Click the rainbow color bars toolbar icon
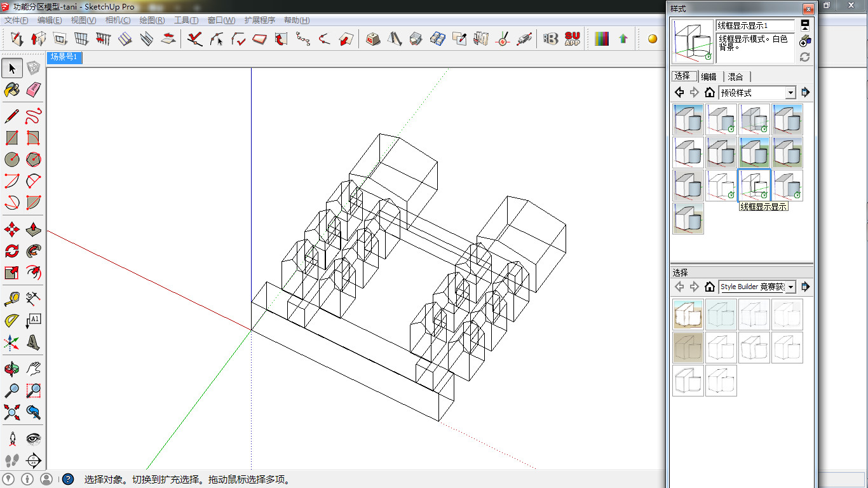Viewport: 868px width, 488px height. click(x=601, y=39)
